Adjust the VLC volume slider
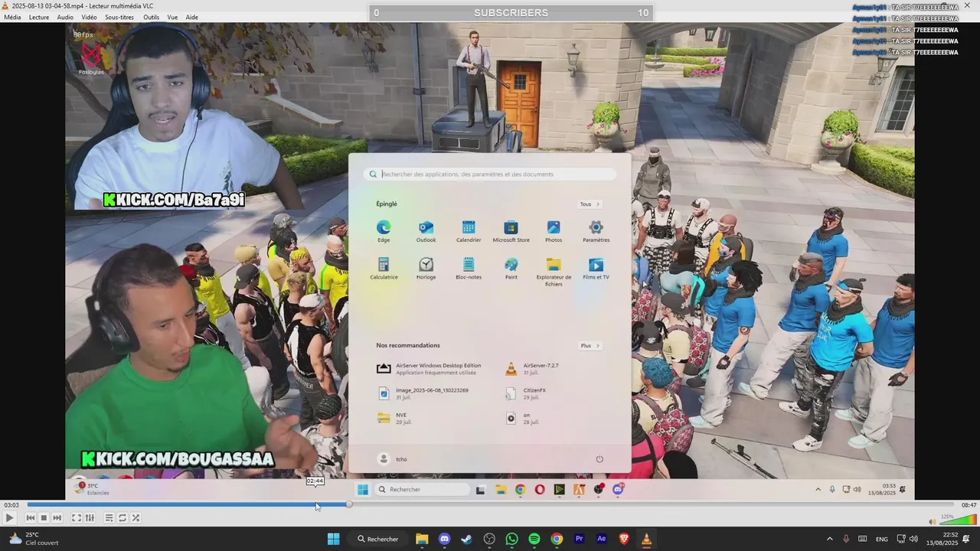 [x=958, y=521]
